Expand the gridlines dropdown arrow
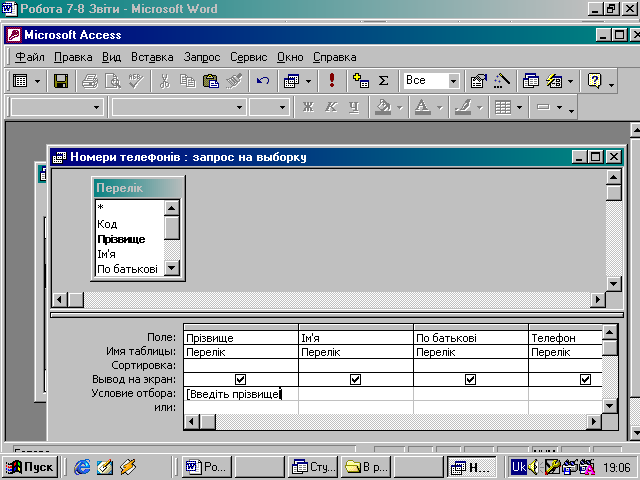 pyautogui.click(x=519, y=107)
